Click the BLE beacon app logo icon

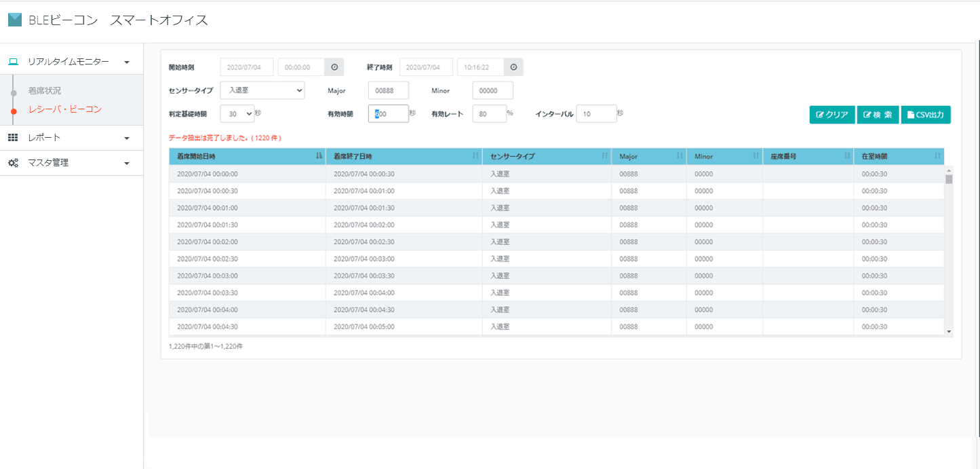click(15, 20)
